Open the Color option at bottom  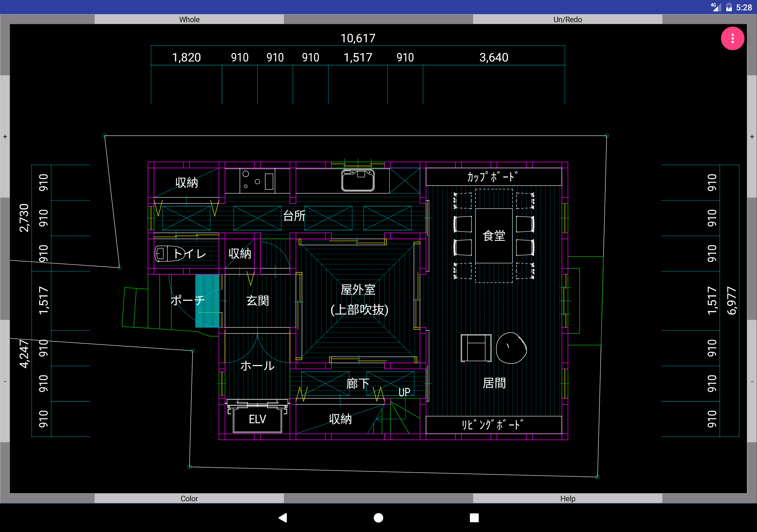tap(189, 498)
